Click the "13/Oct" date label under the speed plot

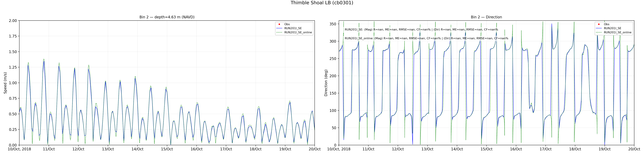(x=108, y=149)
